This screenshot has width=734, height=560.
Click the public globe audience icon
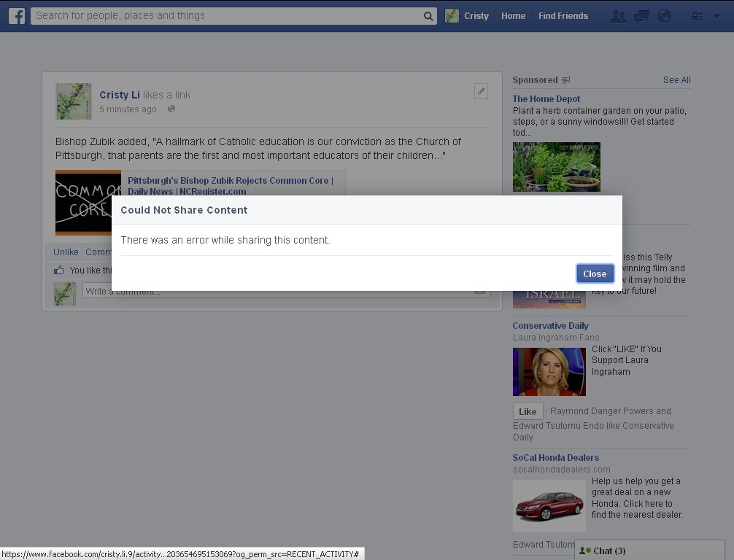[171, 109]
